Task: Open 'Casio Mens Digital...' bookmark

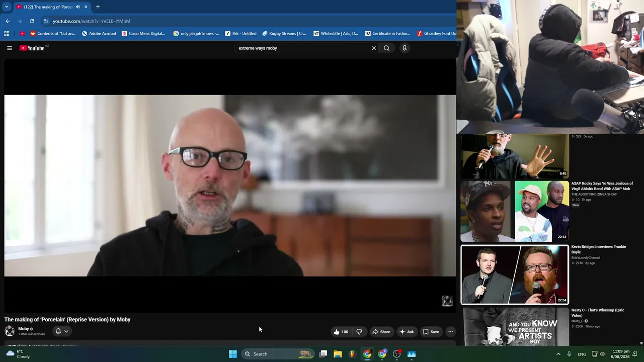Action: click(x=143, y=34)
